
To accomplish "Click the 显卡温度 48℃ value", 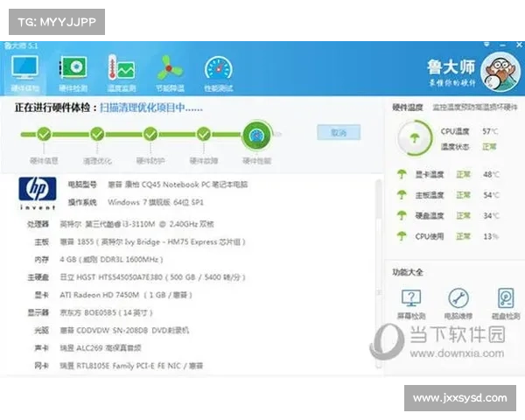I will pos(491,174).
